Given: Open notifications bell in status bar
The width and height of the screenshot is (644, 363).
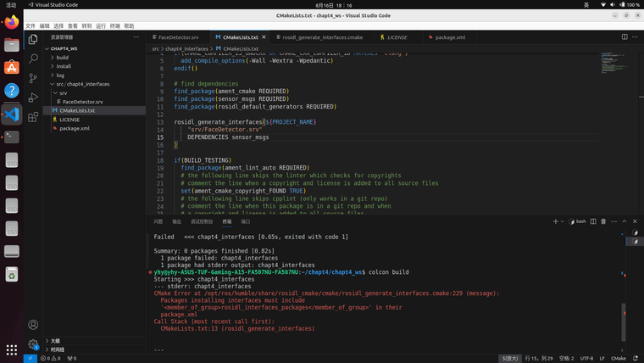Looking at the screenshot, I should coord(636,359).
